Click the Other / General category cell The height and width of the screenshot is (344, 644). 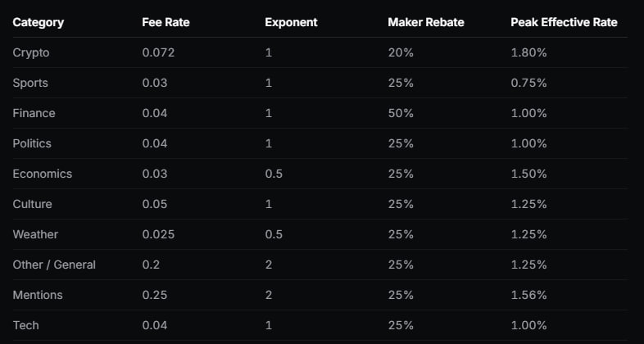click(x=54, y=265)
